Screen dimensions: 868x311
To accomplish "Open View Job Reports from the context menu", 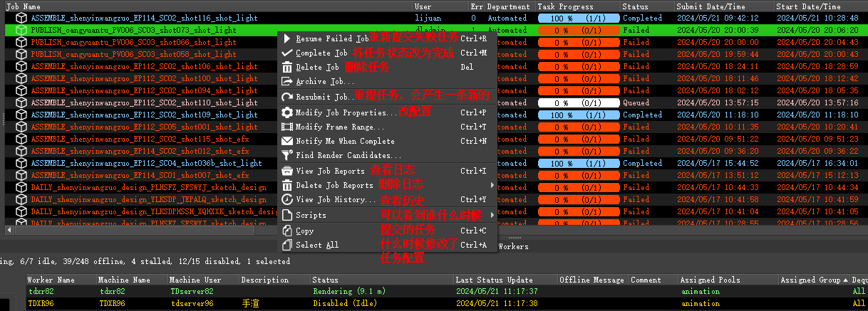I will click(330, 171).
